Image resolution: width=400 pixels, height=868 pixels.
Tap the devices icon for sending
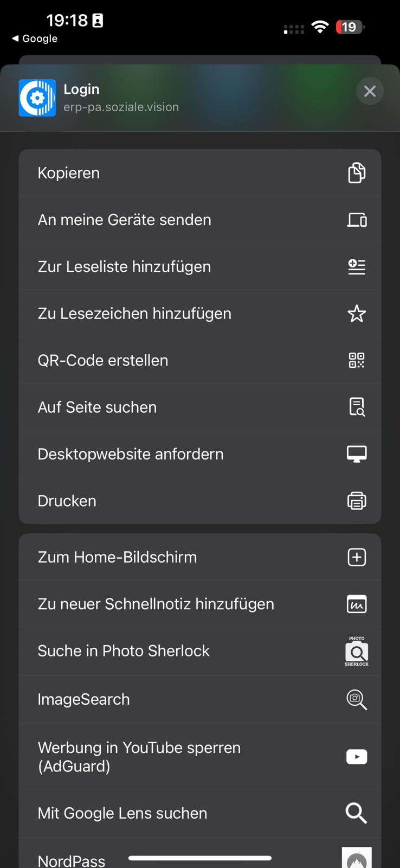[x=357, y=220]
